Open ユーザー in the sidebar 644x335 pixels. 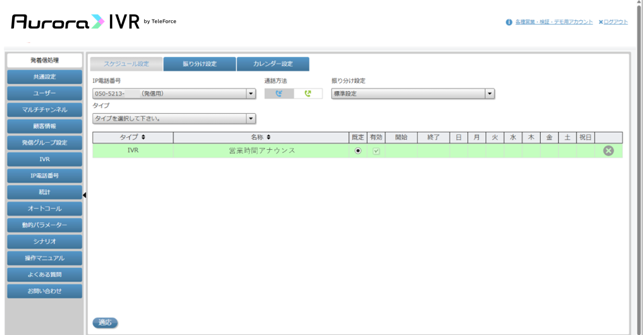point(44,93)
